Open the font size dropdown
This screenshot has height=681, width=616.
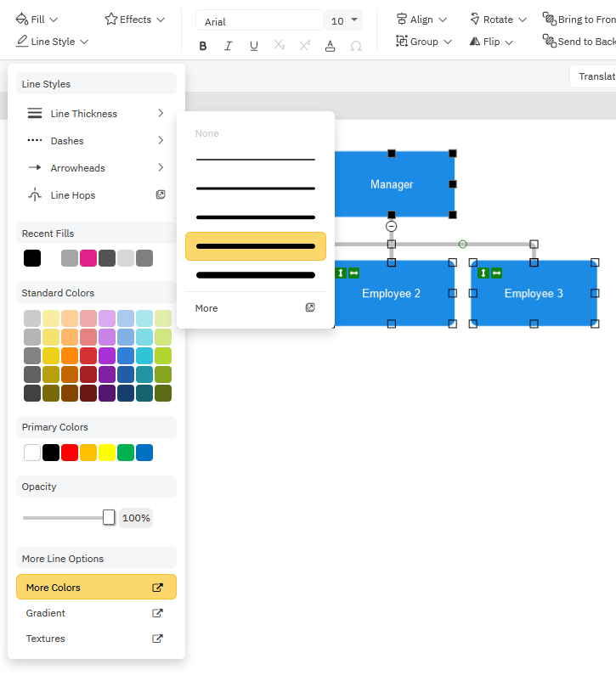(x=344, y=20)
